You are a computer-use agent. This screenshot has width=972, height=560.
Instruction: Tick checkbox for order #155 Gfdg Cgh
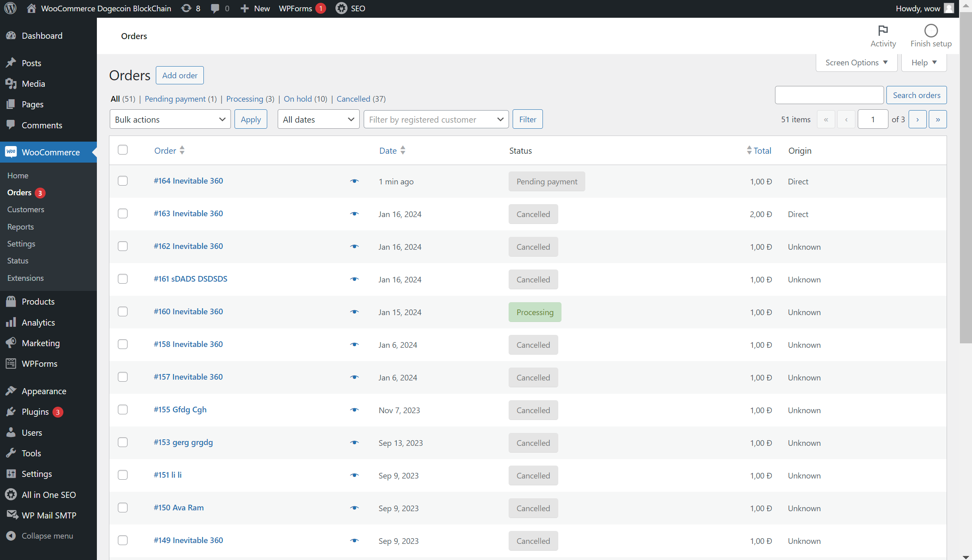click(123, 410)
